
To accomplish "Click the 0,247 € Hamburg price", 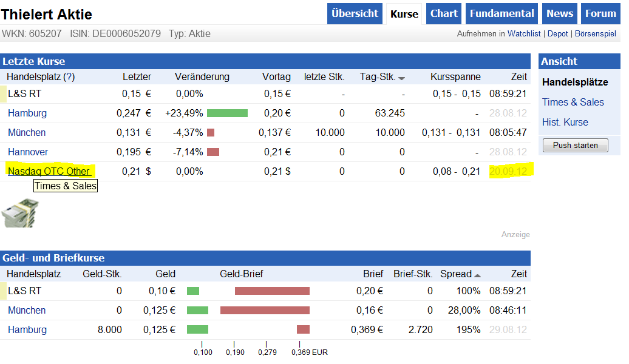I will pos(134,113).
